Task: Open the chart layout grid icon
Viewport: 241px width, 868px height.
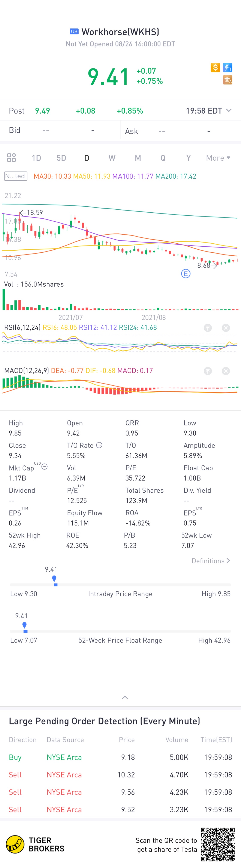Action: click(12, 158)
